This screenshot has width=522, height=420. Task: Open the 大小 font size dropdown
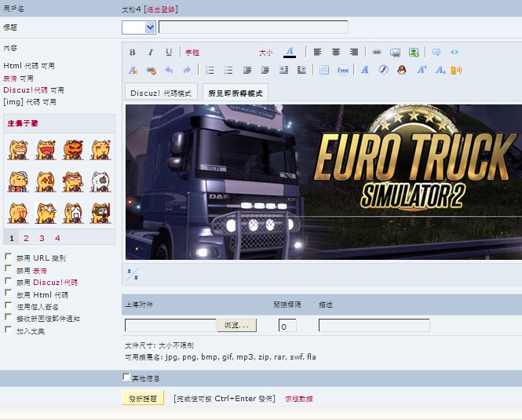pyautogui.click(x=266, y=53)
